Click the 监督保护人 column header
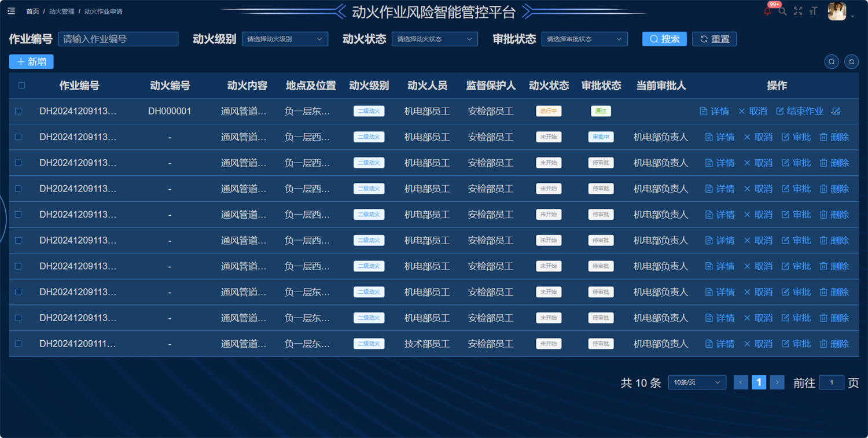Image resolution: width=868 pixels, height=438 pixels. click(491, 86)
